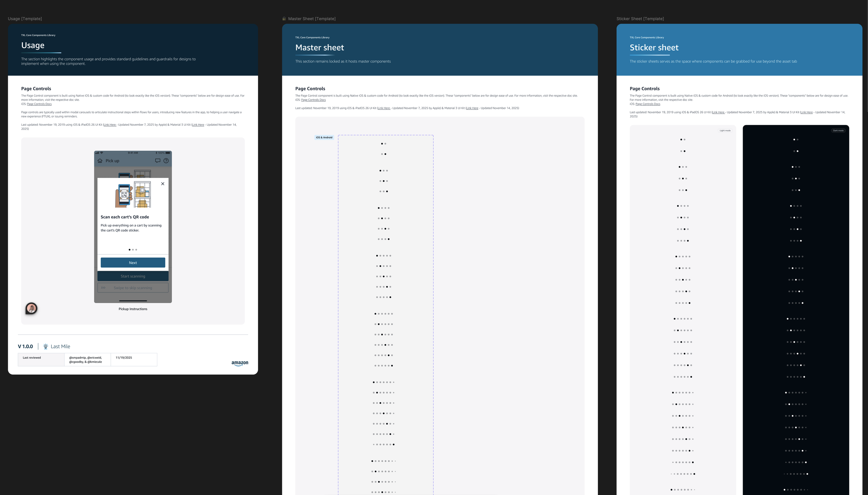Select the sentence The sticker sheets serves as the space
Image resolution: width=868 pixels, height=495 pixels.
point(713,61)
